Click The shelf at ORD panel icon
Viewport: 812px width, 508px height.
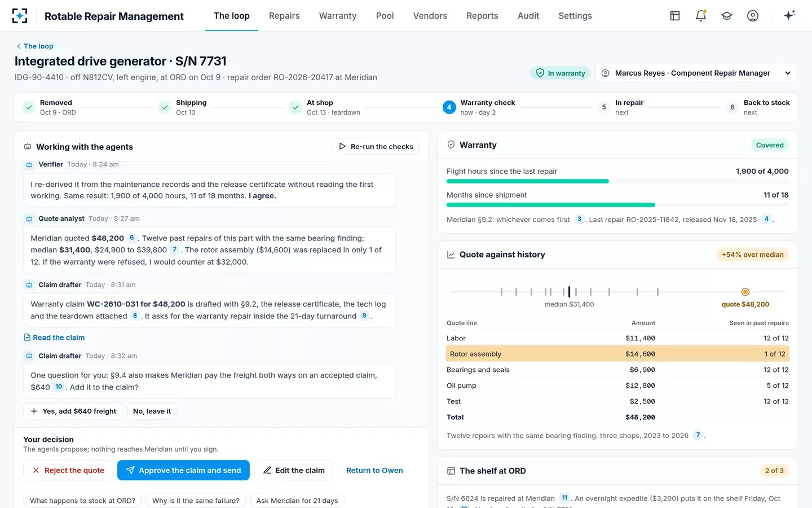pos(451,471)
